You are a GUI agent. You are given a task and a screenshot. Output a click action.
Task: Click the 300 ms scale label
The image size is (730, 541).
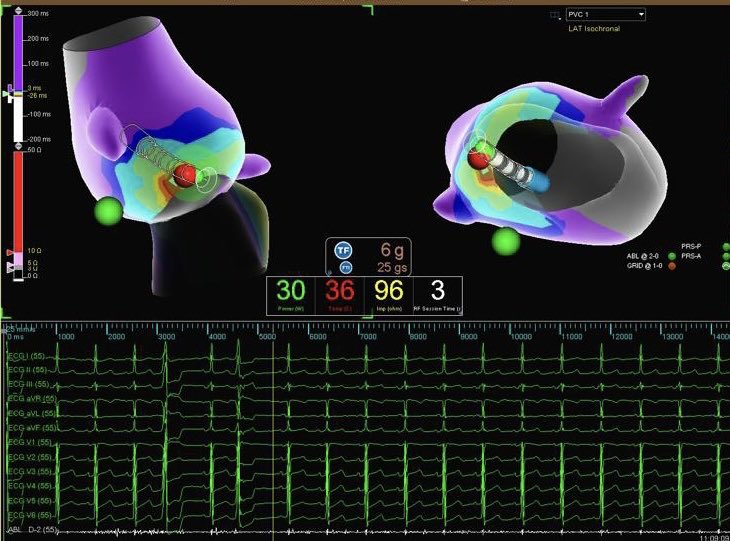pos(38,14)
